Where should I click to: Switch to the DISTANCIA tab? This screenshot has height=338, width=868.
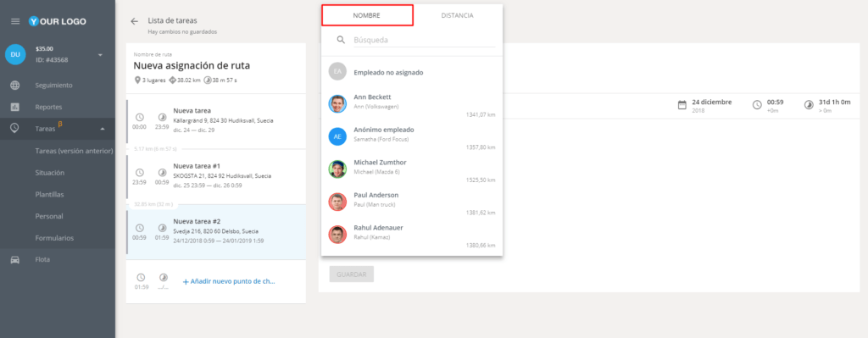tap(457, 15)
